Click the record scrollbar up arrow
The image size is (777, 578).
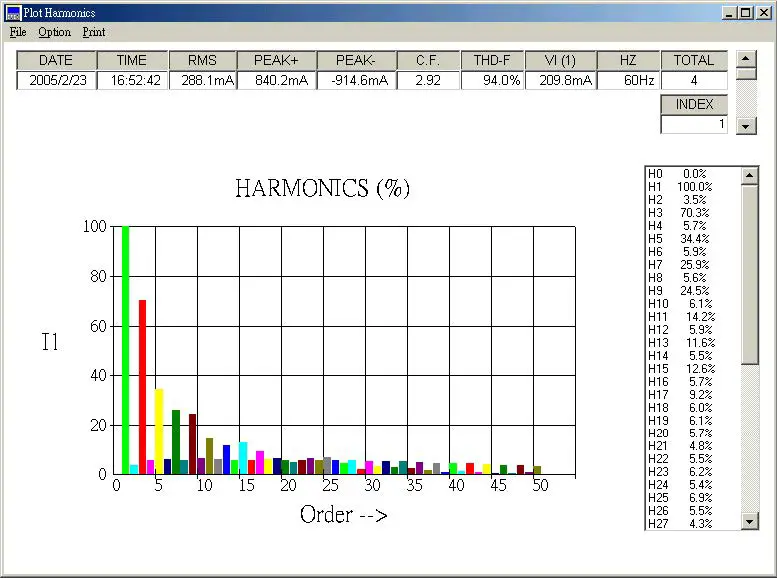pyautogui.click(x=746, y=58)
